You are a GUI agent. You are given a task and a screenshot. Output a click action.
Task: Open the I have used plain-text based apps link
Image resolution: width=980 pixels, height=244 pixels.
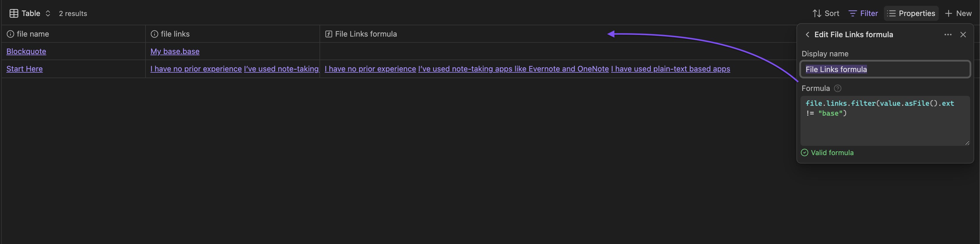(x=670, y=69)
